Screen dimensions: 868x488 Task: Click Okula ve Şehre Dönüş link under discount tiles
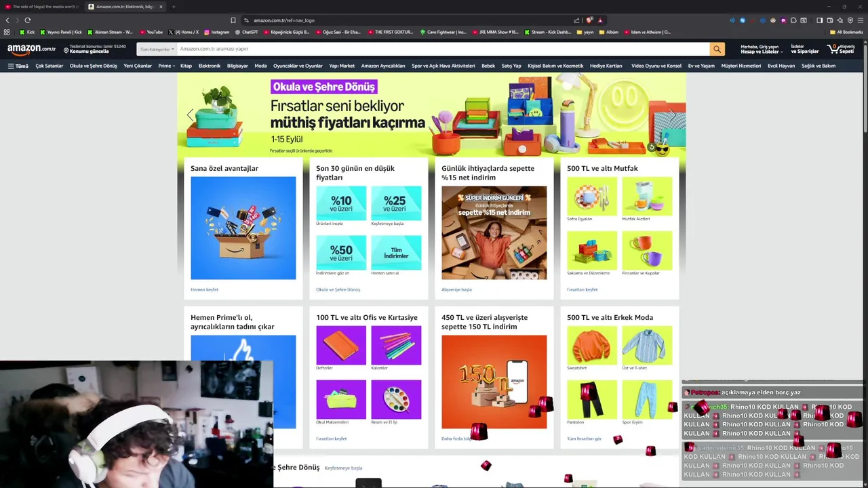[338, 289]
